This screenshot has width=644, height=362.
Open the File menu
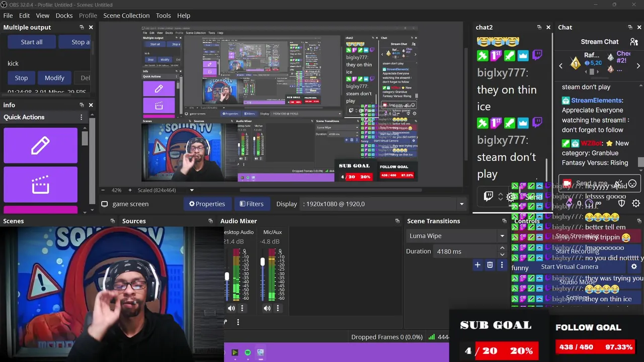(x=8, y=16)
